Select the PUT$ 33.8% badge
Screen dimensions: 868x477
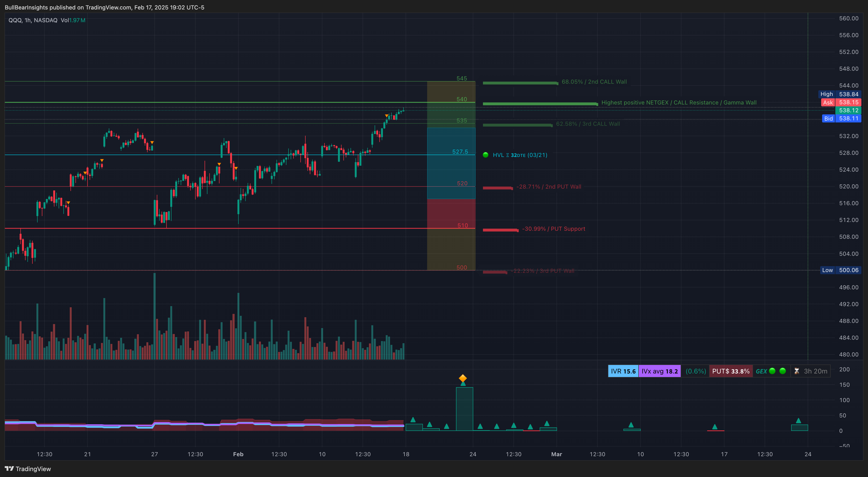click(731, 371)
